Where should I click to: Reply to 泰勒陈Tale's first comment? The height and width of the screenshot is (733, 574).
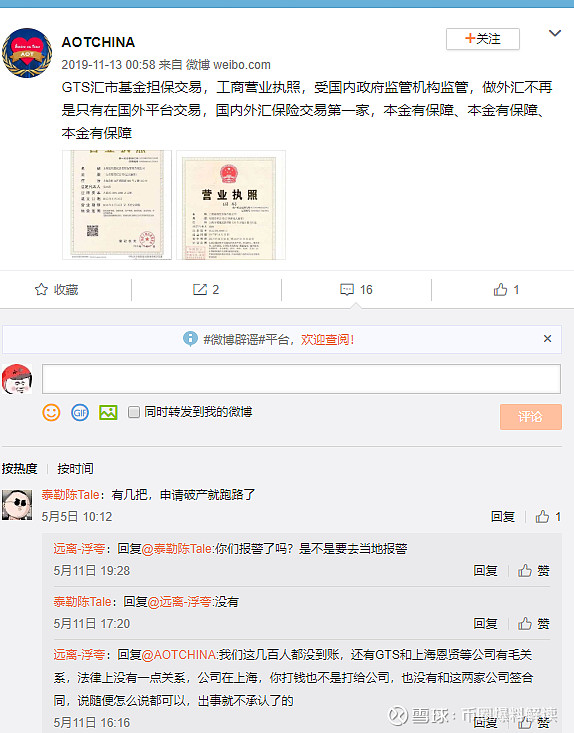[x=503, y=517]
